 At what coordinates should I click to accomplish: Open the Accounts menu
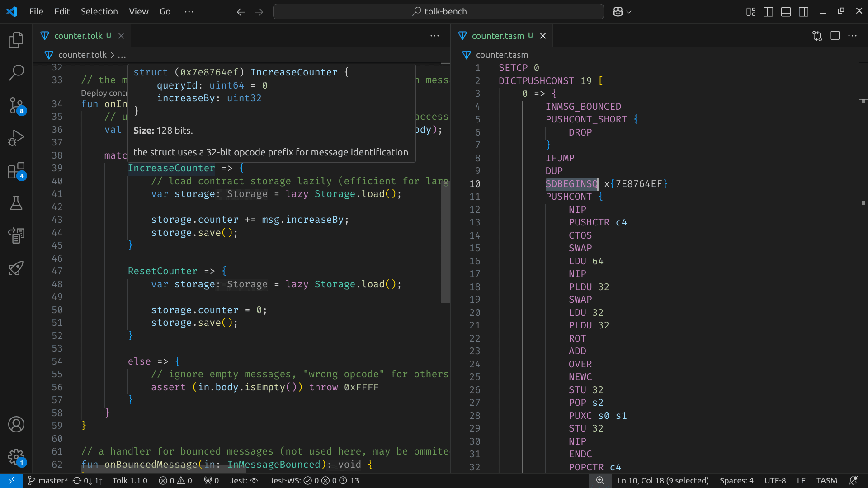16,424
